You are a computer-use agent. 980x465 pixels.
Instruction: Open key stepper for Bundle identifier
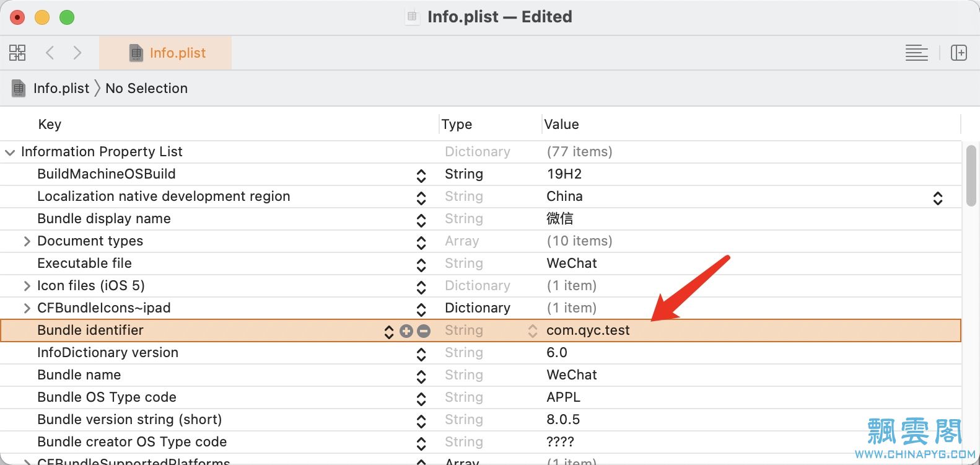389,332
